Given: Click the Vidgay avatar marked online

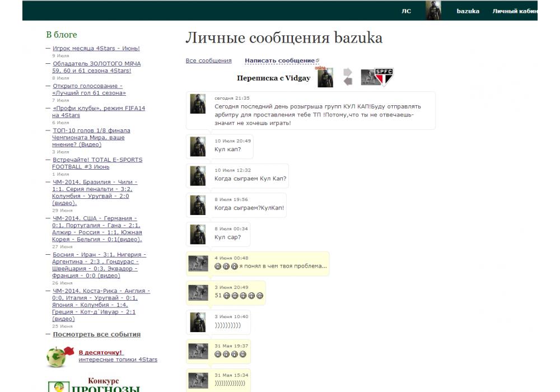Looking at the screenshot, I should pyautogui.click(x=325, y=78).
